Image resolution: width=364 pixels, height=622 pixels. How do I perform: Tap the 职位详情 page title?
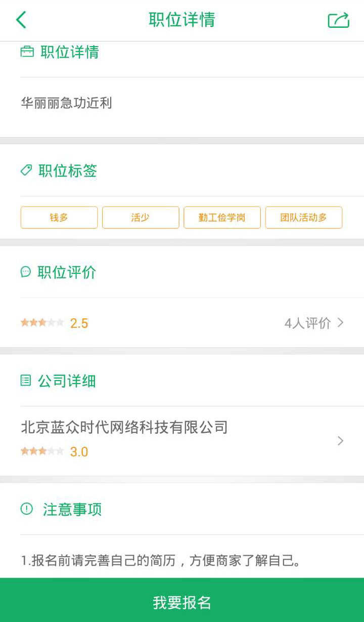[x=182, y=20]
